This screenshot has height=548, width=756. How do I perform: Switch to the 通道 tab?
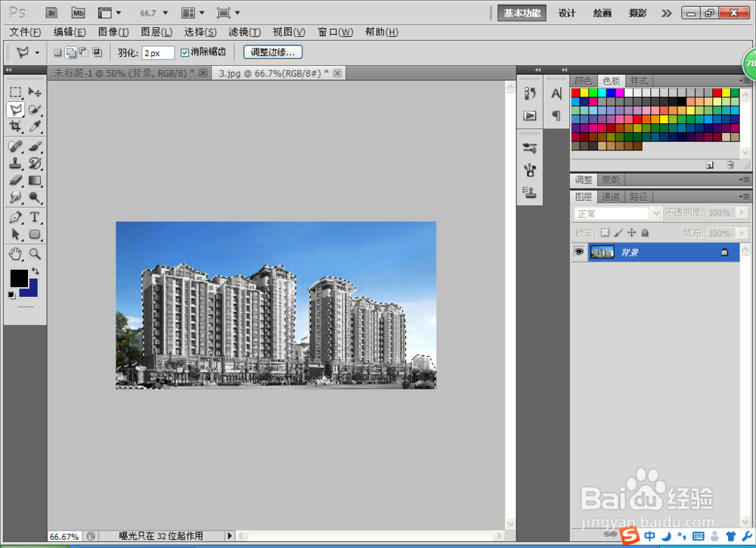[x=610, y=197]
